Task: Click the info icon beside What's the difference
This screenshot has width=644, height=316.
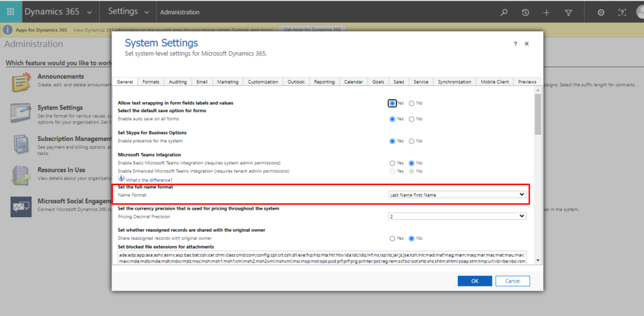Action: click(x=121, y=178)
